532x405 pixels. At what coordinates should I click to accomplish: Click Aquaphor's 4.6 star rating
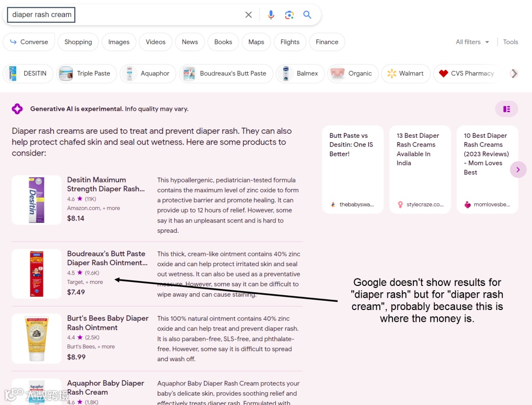pyautogui.click(x=82, y=402)
